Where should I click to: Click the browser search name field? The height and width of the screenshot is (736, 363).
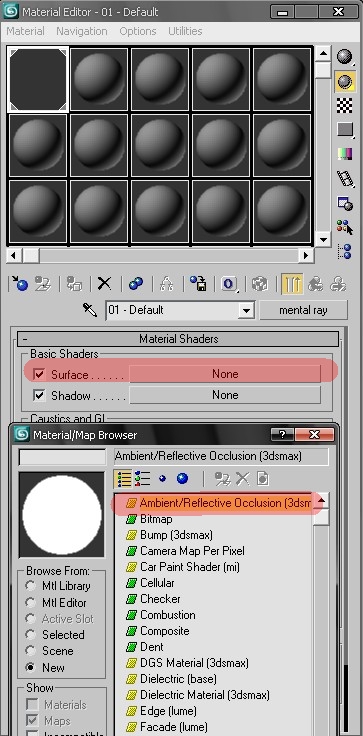click(x=62, y=457)
